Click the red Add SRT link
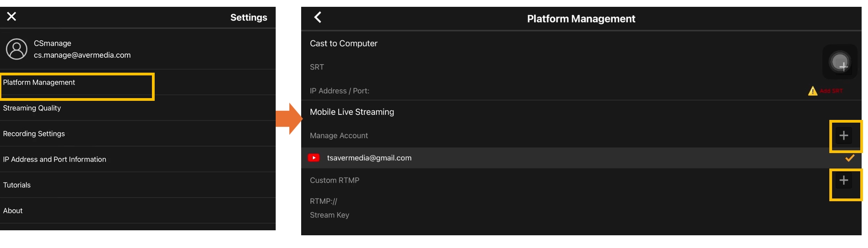The height and width of the screenshot is (248, 868). [x=831, y=91]
